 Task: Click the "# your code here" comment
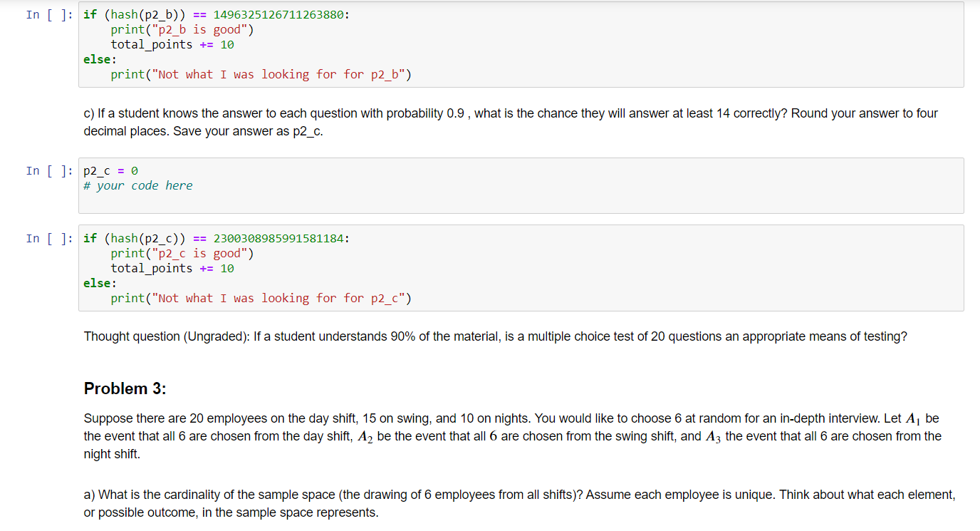[x=137, y=185]
